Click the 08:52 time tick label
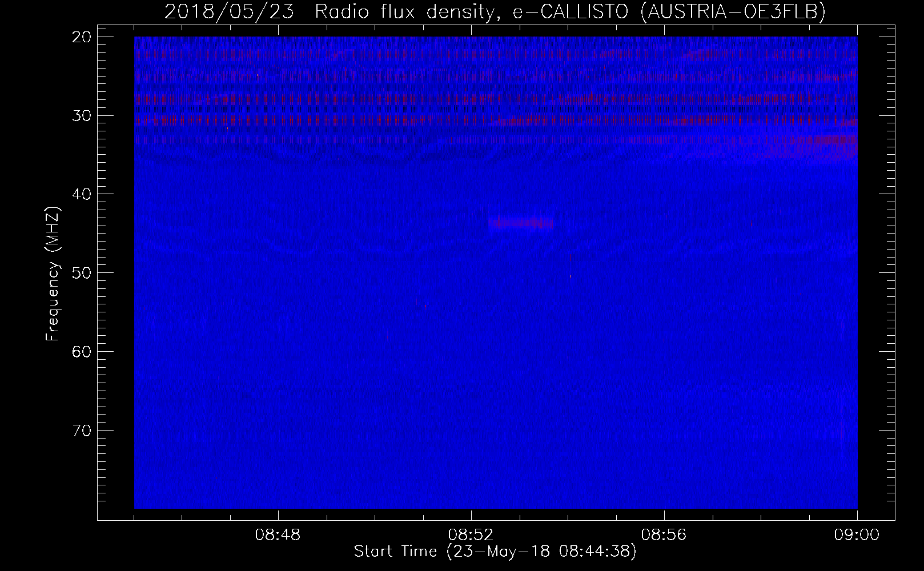Image resolution: width=924 pixels, height=571 pixels. tap(471, 536)
